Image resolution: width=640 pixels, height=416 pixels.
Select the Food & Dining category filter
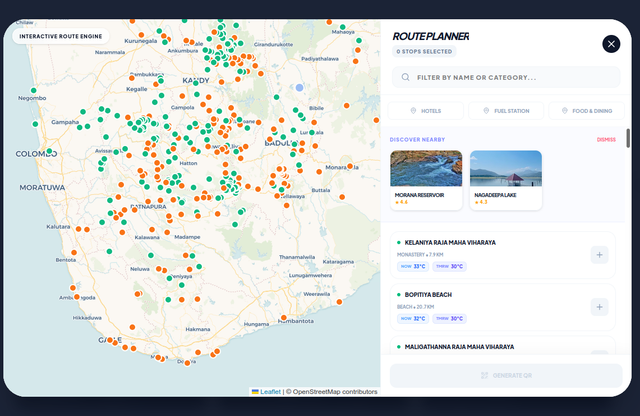pyautogui.click(x=587, y=111)
